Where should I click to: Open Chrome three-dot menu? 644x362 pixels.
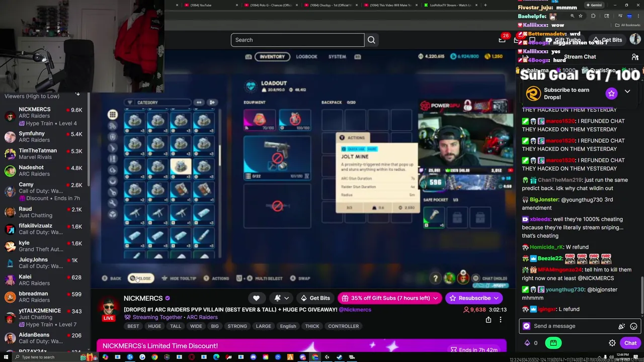coord(638,16)
